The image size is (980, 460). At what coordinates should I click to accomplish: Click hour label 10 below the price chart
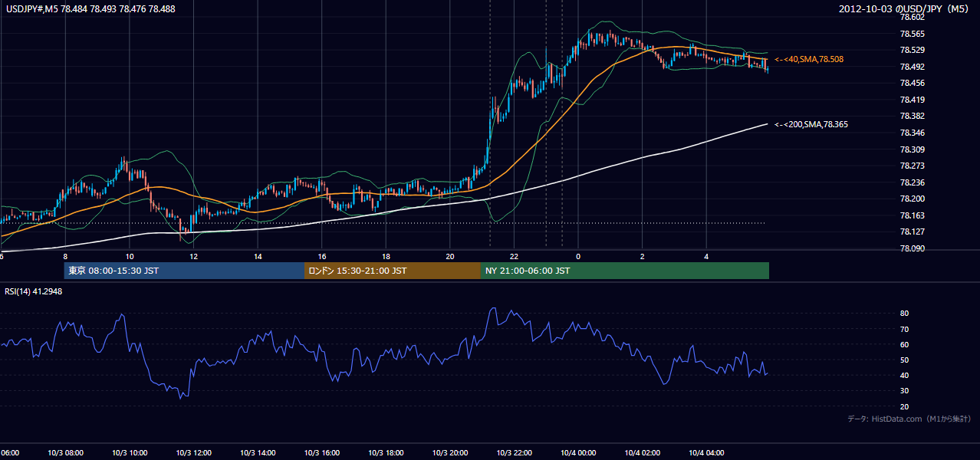130,256
